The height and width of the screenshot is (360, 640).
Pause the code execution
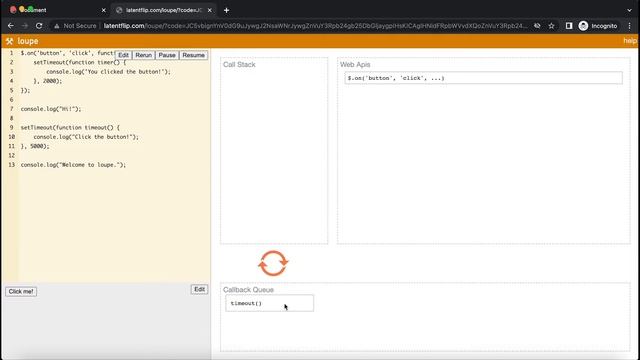(167, 55)
